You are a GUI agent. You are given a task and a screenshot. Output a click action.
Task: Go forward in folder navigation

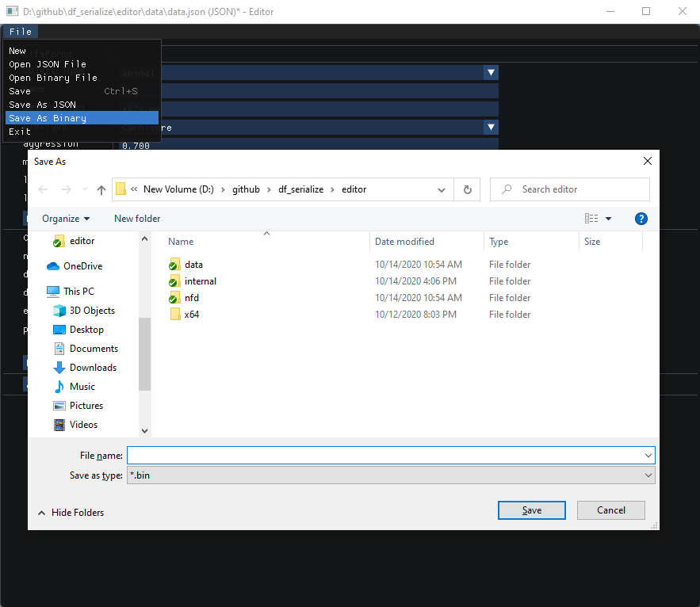66,189
